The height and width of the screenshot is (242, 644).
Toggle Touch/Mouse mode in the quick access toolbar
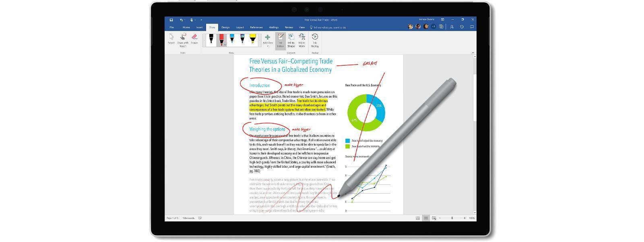point(192,20)
